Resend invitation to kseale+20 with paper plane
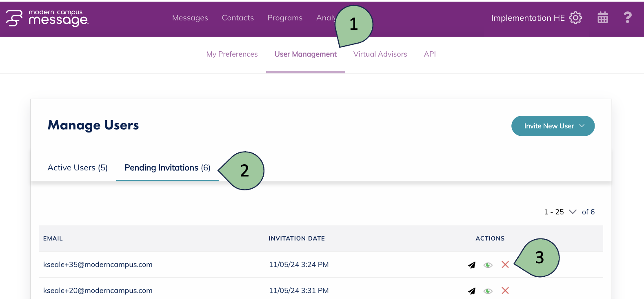Image resolution: width=644 pixels, height=300 pixels. (x=472, y=291)
